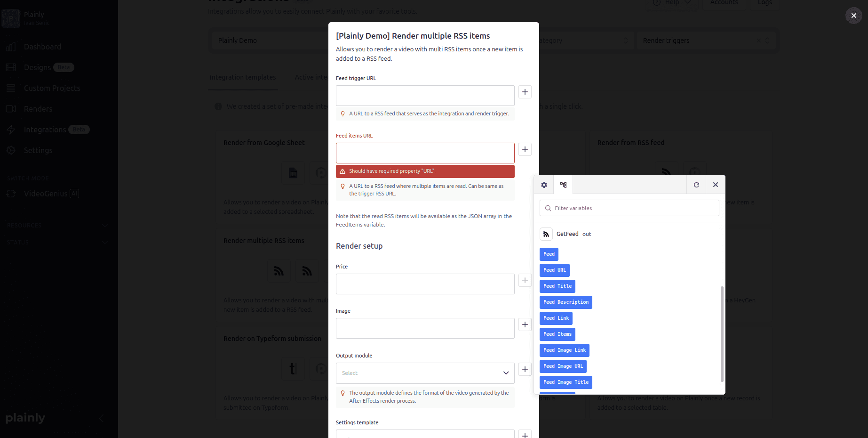The width and height of the screenshot is (868, 438).
Task: Click Google Sheet icon on template card
Action: pos(293,173)
